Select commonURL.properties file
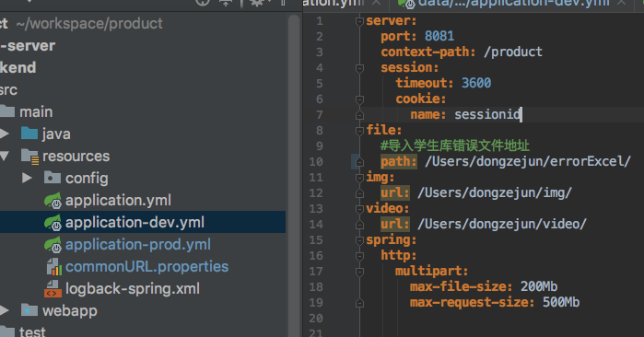Image resolution: width=644 pixels, height=337 pixels. [146, 267]
